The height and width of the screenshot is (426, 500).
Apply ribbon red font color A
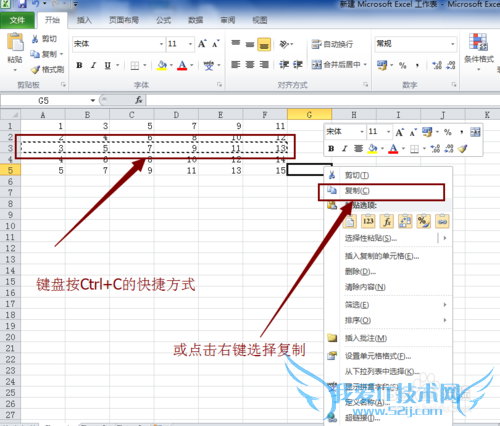(182, 65)
